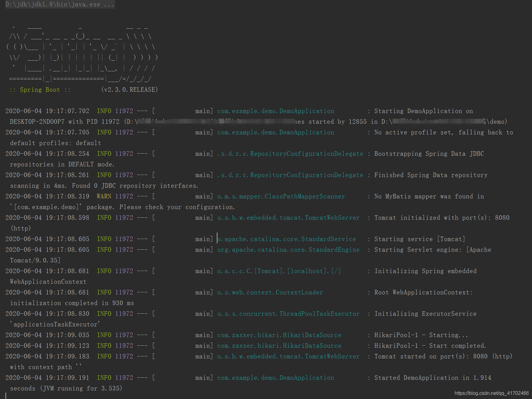Click 'Started DemoApplication in 1.914' message
The image size is (532, 399).
click(433, 378)
